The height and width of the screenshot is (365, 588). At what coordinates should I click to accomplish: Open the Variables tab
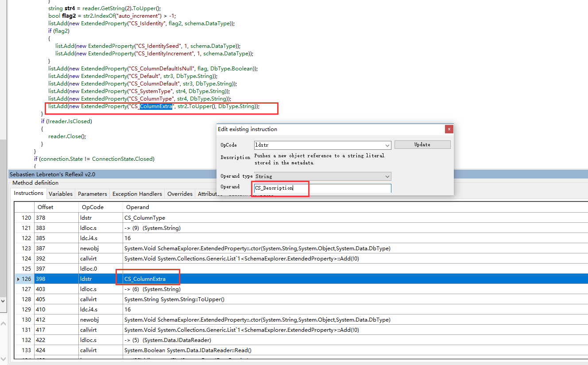coord(61,194)
